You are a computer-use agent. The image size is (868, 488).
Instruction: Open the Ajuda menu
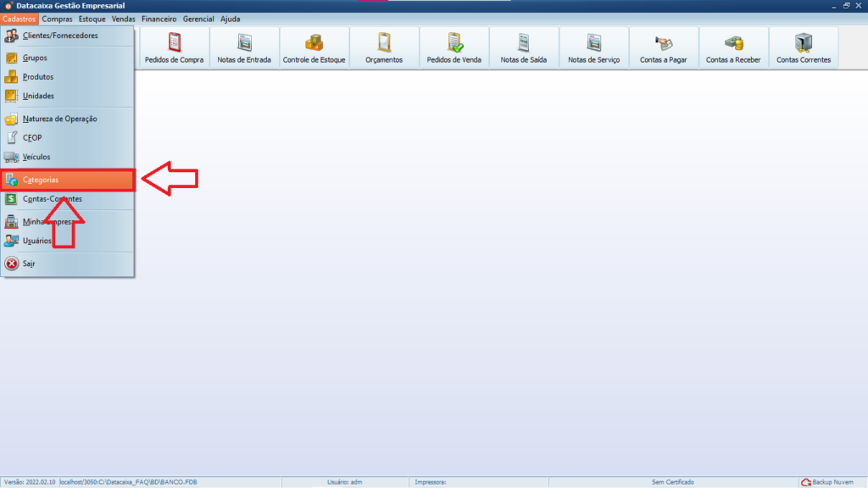pos(230,19)
